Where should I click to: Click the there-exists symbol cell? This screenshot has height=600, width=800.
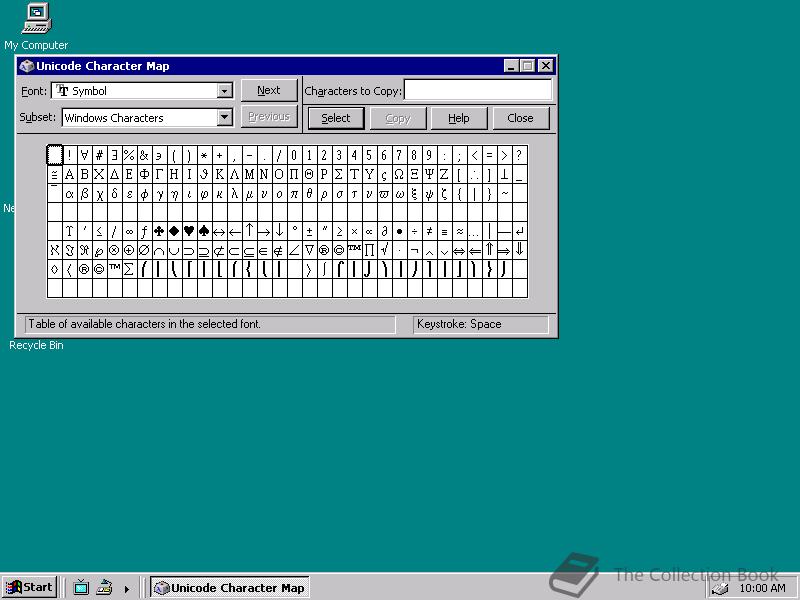(x=114, y=155)
